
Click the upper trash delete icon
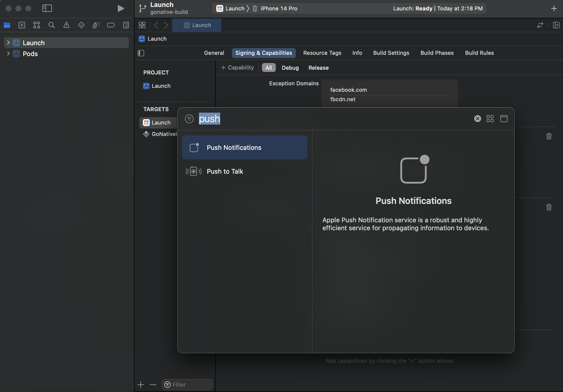(549, 136)
